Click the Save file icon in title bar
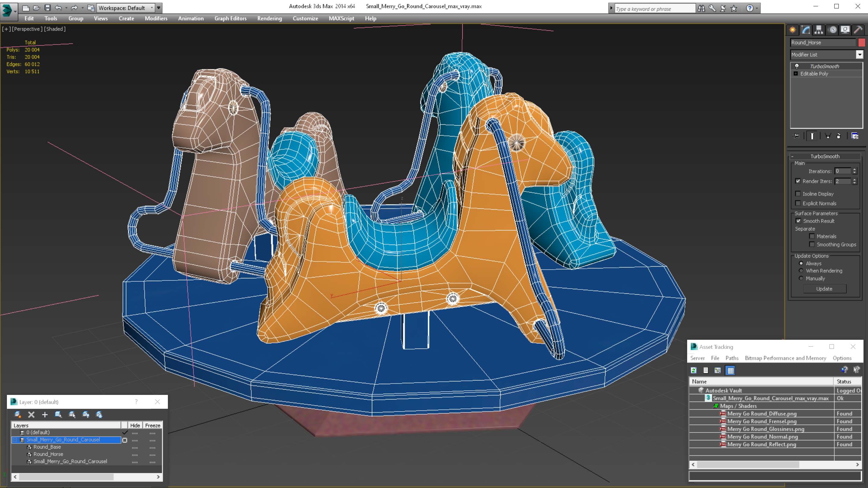Viewport: 868px width, 488px height. [x=48, y=8]
